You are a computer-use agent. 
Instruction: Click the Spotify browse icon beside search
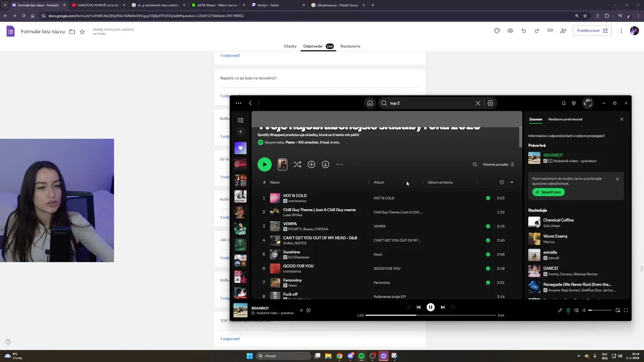490,103
